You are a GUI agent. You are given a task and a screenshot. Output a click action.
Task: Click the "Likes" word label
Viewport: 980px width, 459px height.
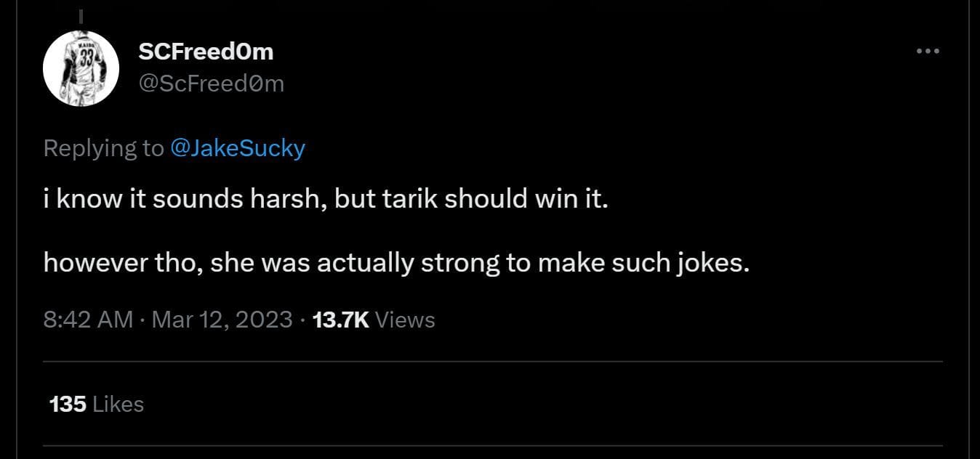119,404
